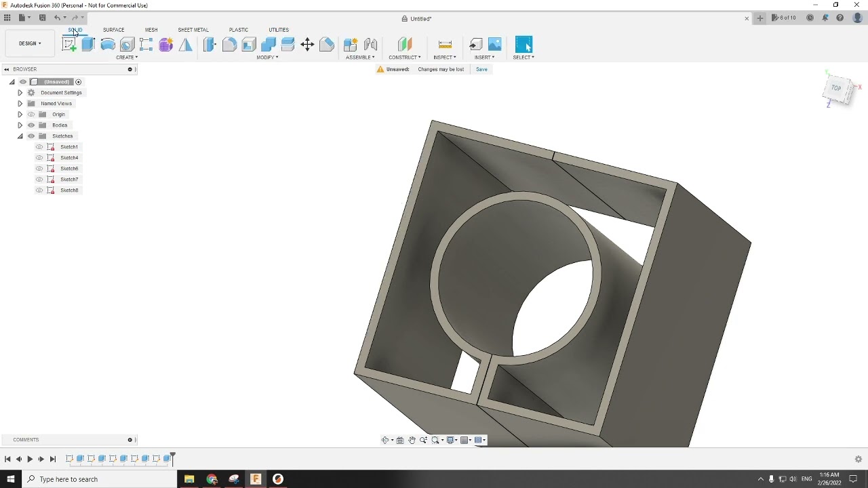Select the Press Pull tool

point(210,45)
